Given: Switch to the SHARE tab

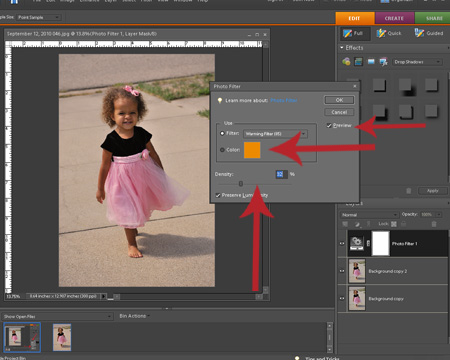Looking at the screenshot, I should [x=433, y=18].
